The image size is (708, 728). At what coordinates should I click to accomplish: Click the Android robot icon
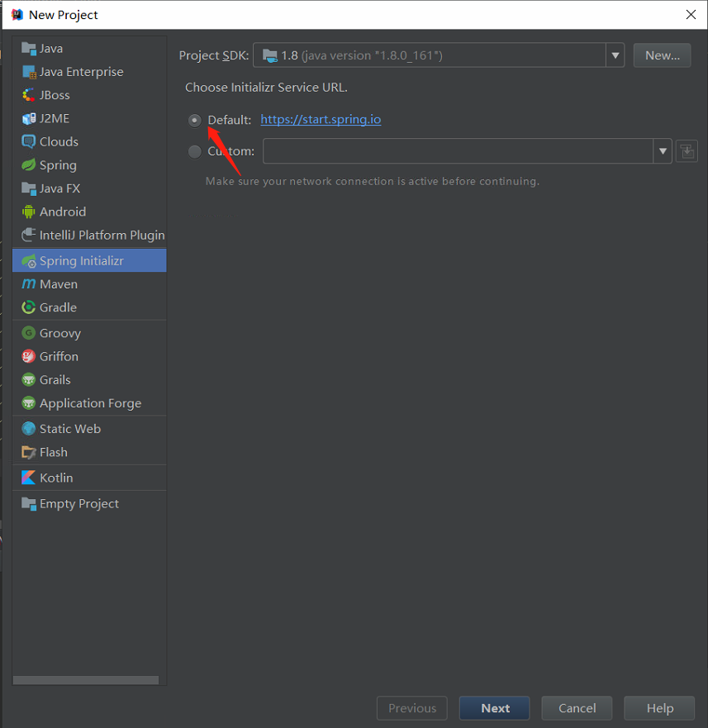[28, 212]
